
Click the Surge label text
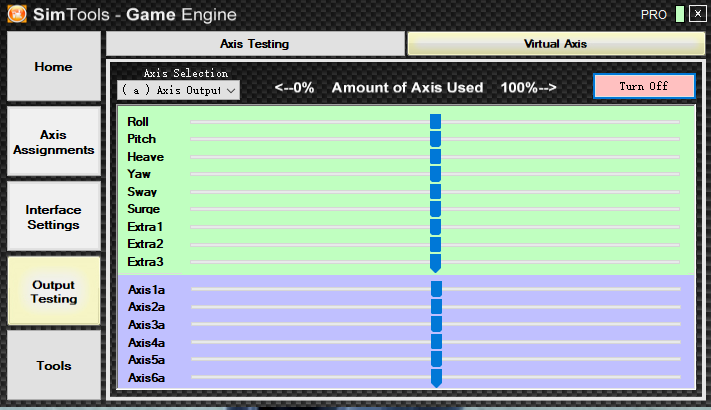(144, 209)
